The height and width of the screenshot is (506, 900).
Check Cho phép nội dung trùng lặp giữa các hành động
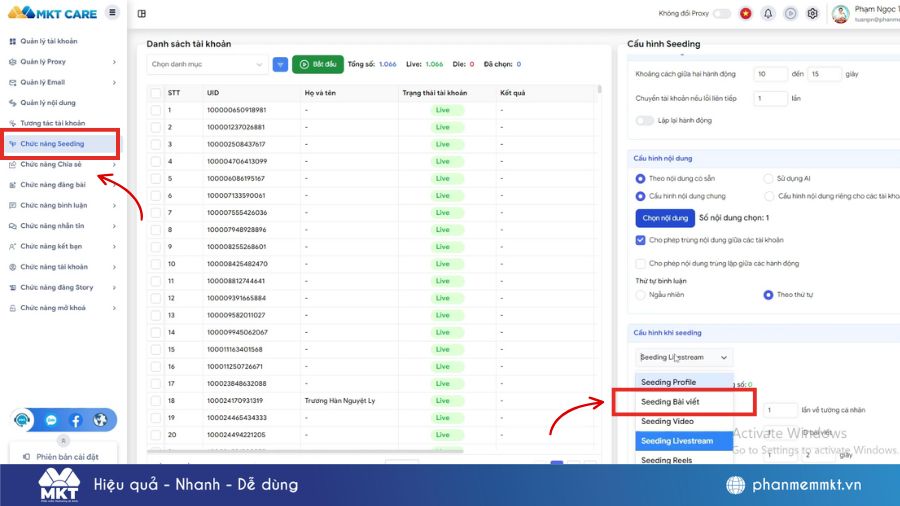pos(641,263)
